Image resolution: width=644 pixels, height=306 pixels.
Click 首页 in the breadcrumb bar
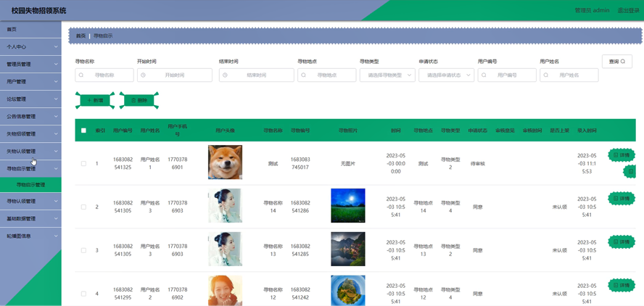click(x=81, y=36)
